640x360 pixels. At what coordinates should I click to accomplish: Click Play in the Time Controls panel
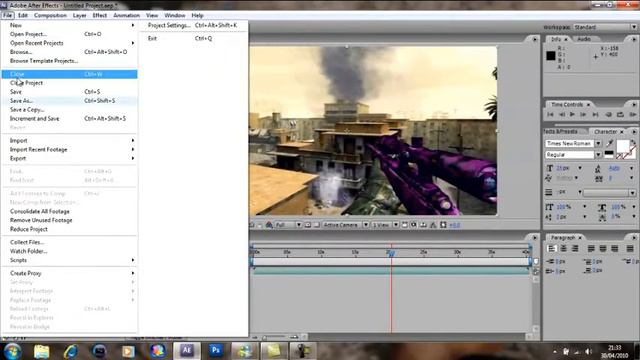tap(572, 115)
